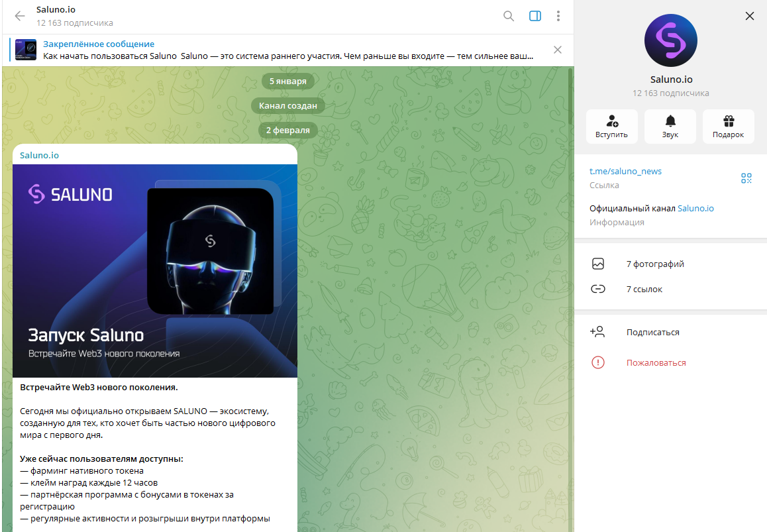Viewport: 767px width, 532px height.
Task: Toggle the right info sidebar panel
Action: [535, 16]
